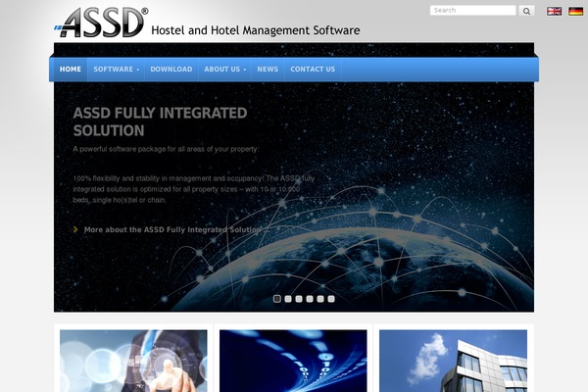Expand the Software dropdown menu
The width and height of the screenshot is (588, 392).
(x=117, y=70)
